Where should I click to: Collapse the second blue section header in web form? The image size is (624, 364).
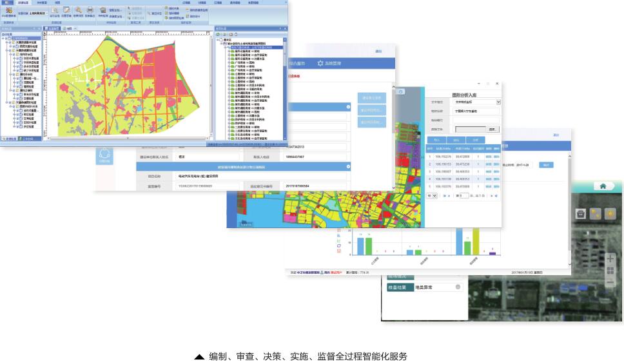348,167
